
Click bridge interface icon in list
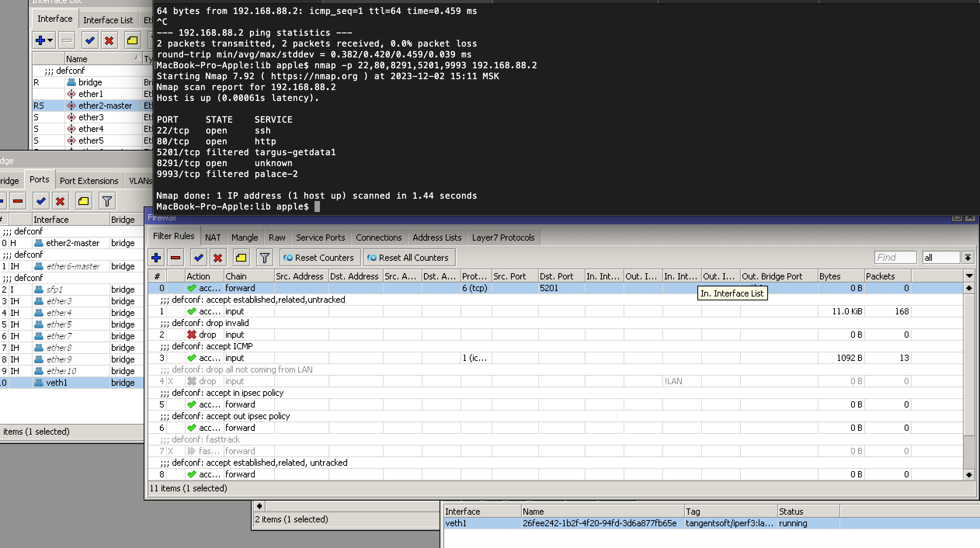click(x=71, y=82)
